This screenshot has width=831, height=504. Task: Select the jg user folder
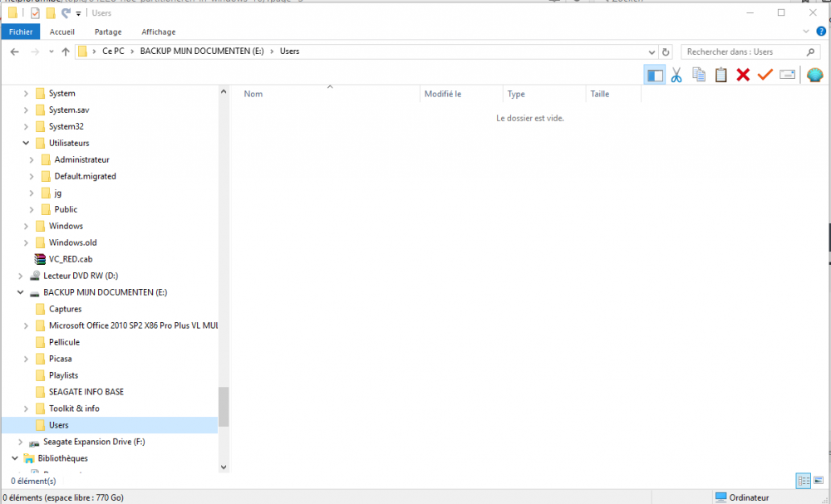58,193
